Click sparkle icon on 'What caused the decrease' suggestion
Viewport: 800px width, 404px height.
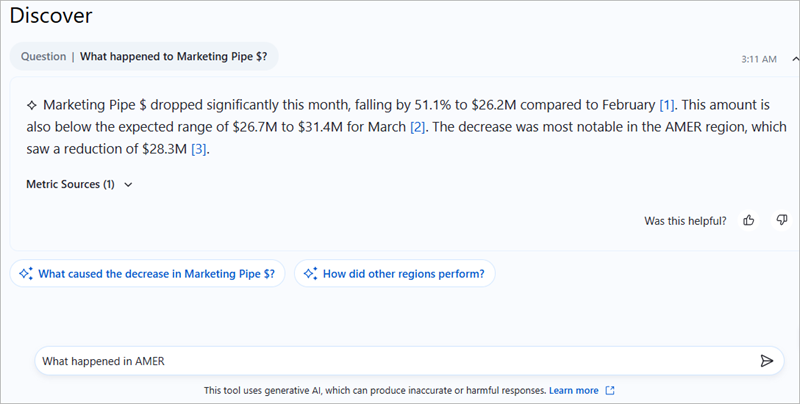[x=26, y=273]
